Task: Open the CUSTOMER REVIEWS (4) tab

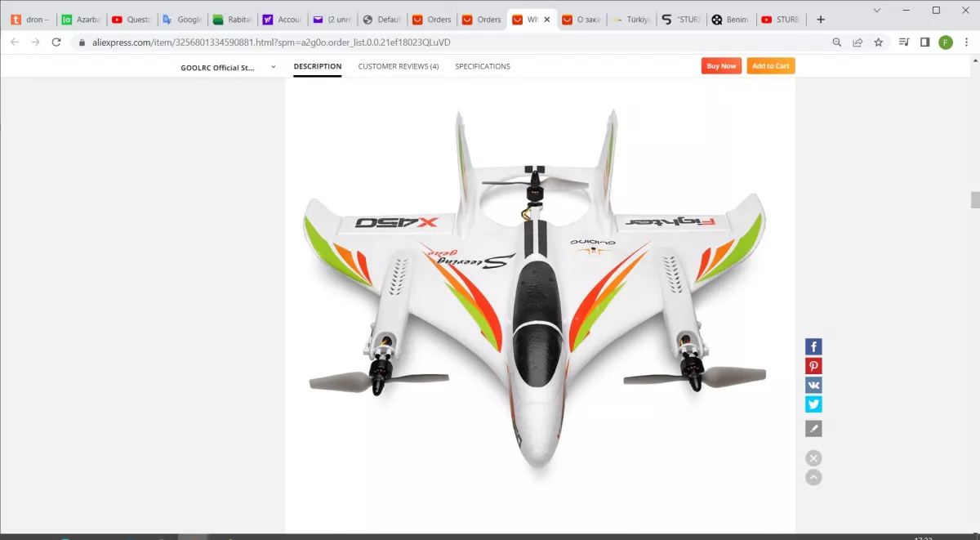Action: 399,66
